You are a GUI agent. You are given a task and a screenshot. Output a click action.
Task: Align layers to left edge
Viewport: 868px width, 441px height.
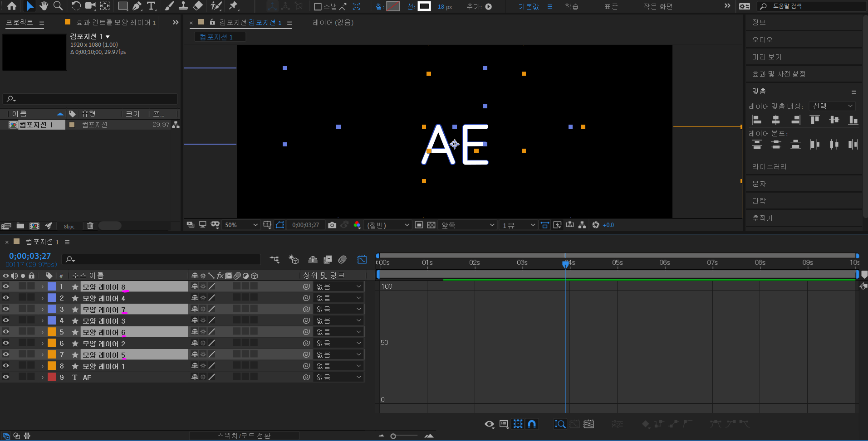click(757, 120)
